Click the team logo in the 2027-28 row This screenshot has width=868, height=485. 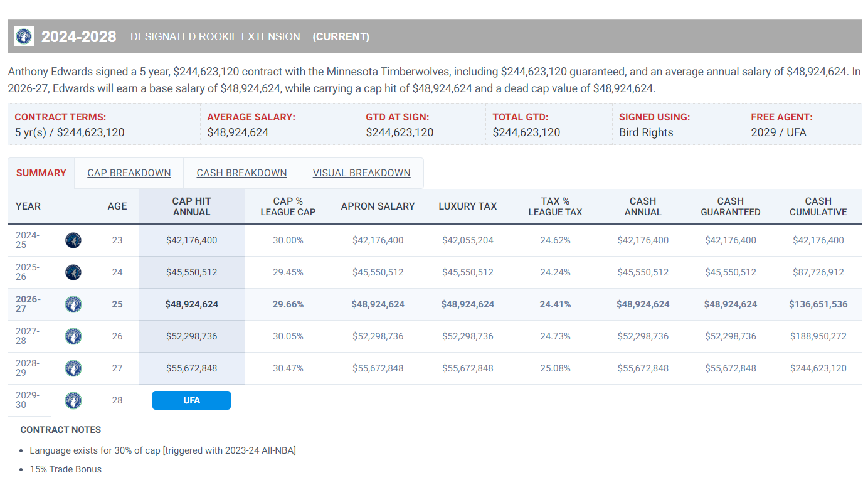point(73,336)
